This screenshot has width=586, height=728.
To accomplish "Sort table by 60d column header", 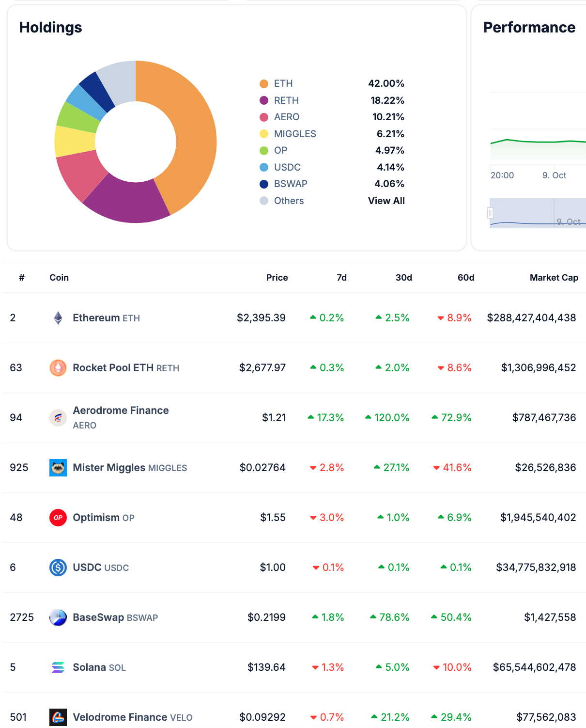I will [466, 278].
